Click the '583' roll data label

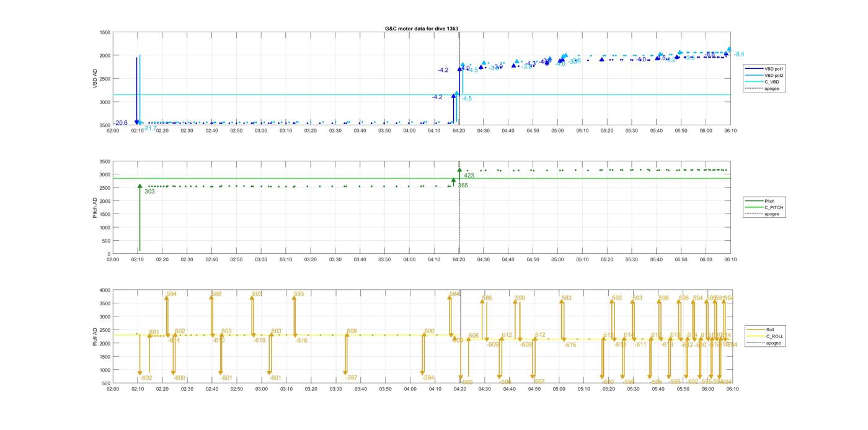[x=566, y=298]
